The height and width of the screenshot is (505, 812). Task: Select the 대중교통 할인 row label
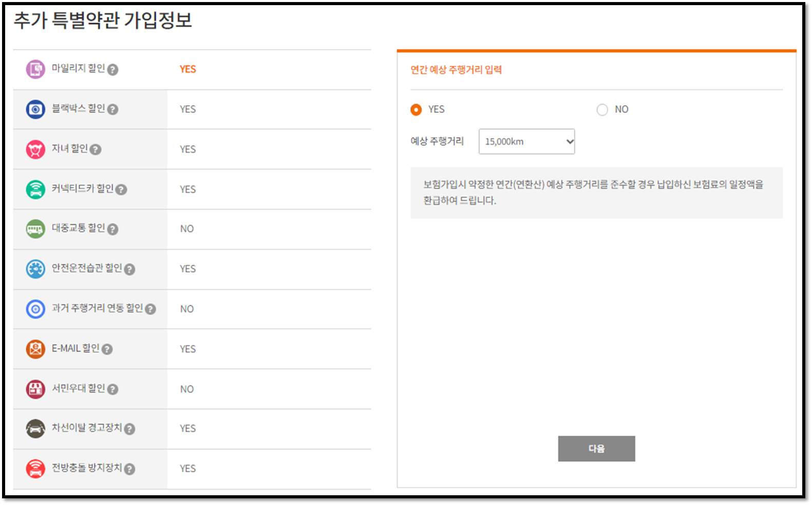(78, 228)
